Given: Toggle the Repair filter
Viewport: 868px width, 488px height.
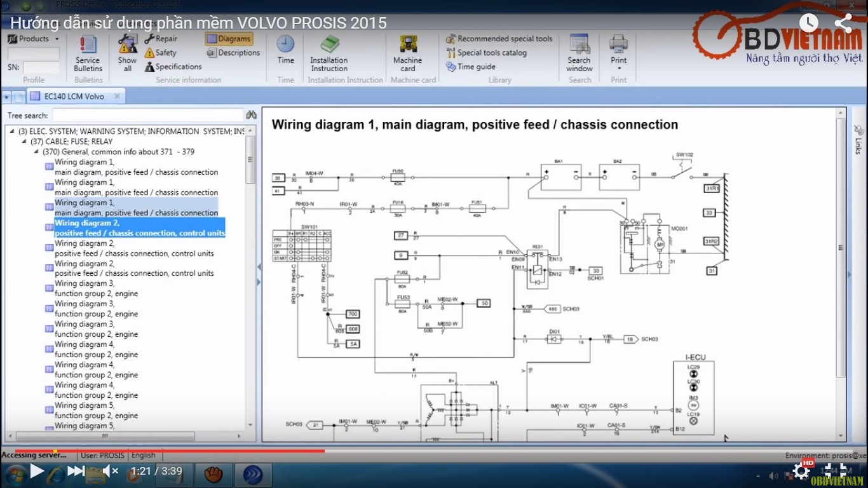Looking at the screenshot, I should [x=161, y=39].
